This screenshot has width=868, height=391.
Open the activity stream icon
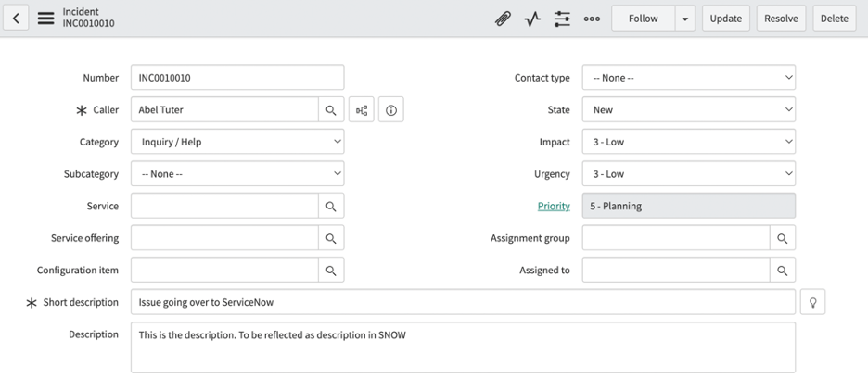coord(532,19)
